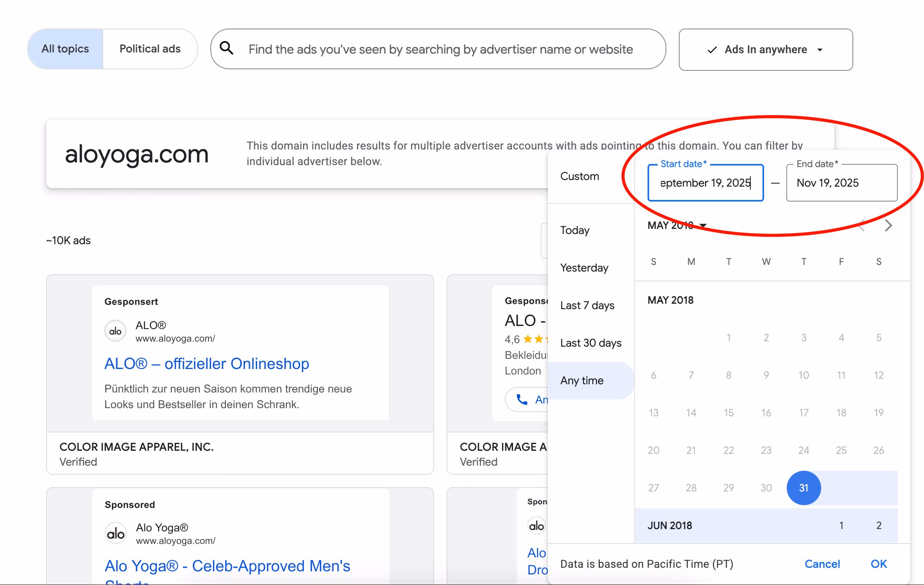Select day 31 in May 2018
Screen dimensions: 924x585
(803, 488)
